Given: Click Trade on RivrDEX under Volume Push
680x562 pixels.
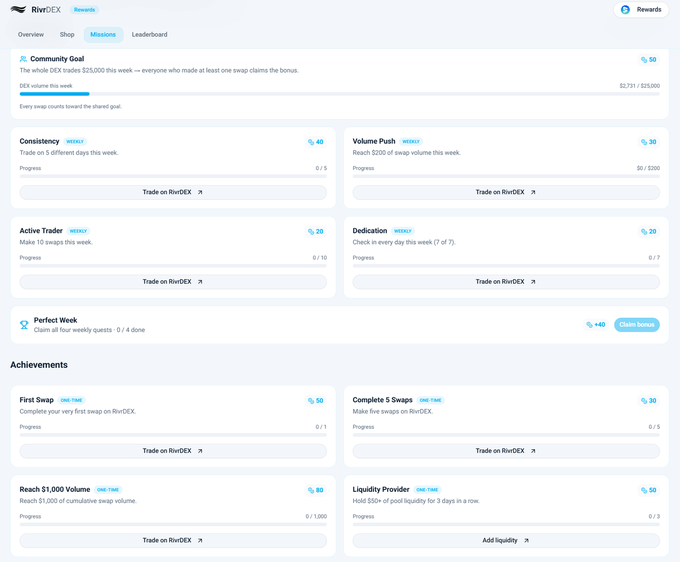Looking at the screenshot, I should (x=506, y=193).
